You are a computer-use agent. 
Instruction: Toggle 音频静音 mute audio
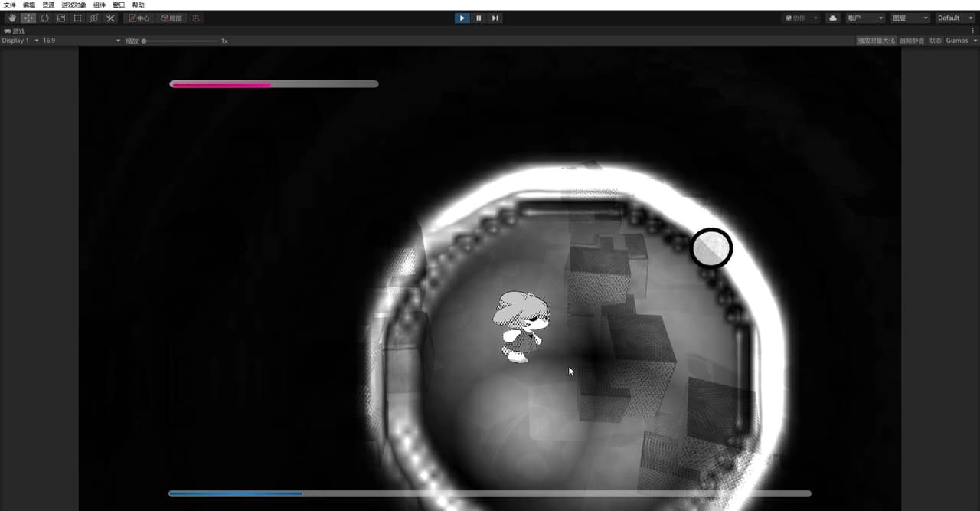click(912, 41)
